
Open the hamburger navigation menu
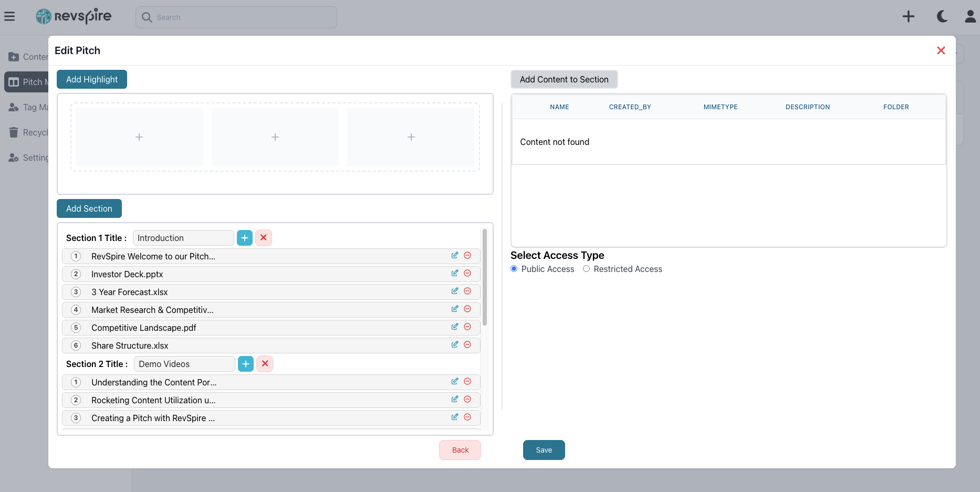point(9,16)
